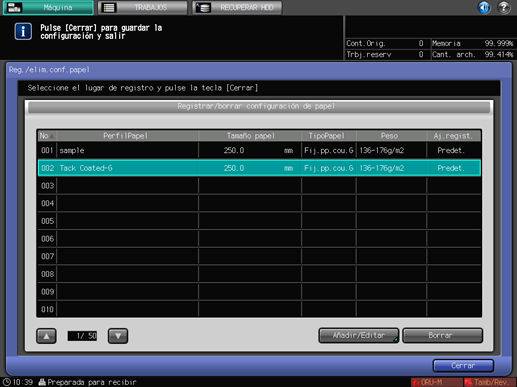Select row 002 Tack Coated-G profile
Viewport: 517px width, 387px height.
[259, 168]
